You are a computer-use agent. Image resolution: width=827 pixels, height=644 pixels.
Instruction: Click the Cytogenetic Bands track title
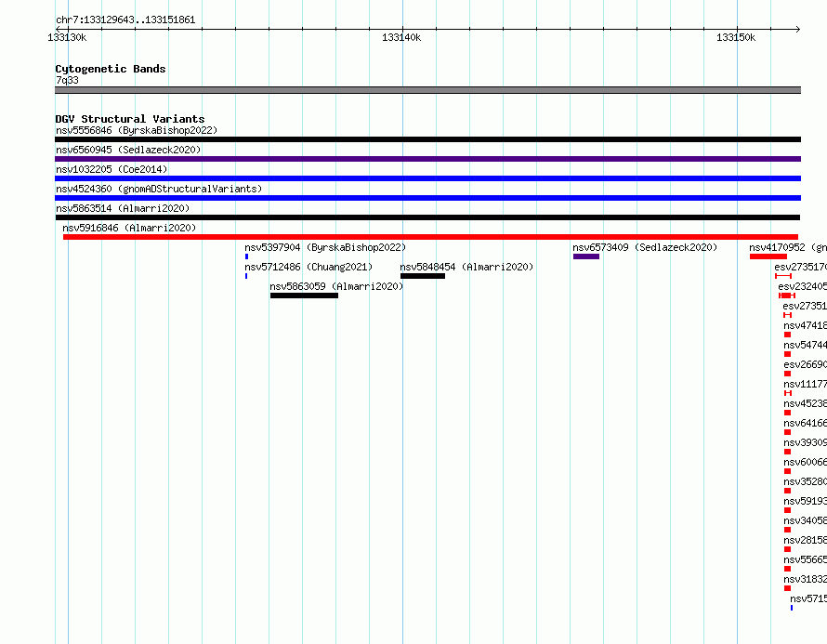pos(111,69)
